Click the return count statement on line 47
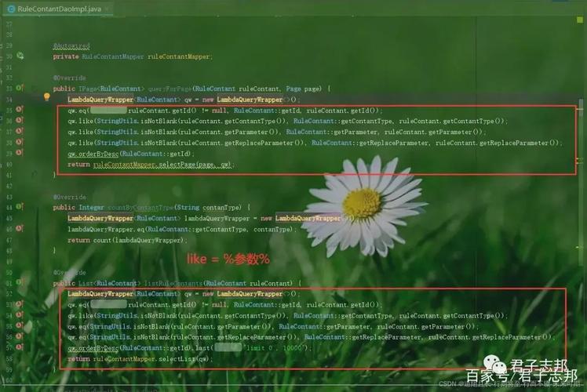Viewport: 587px width, 392px height. point(126,240)
